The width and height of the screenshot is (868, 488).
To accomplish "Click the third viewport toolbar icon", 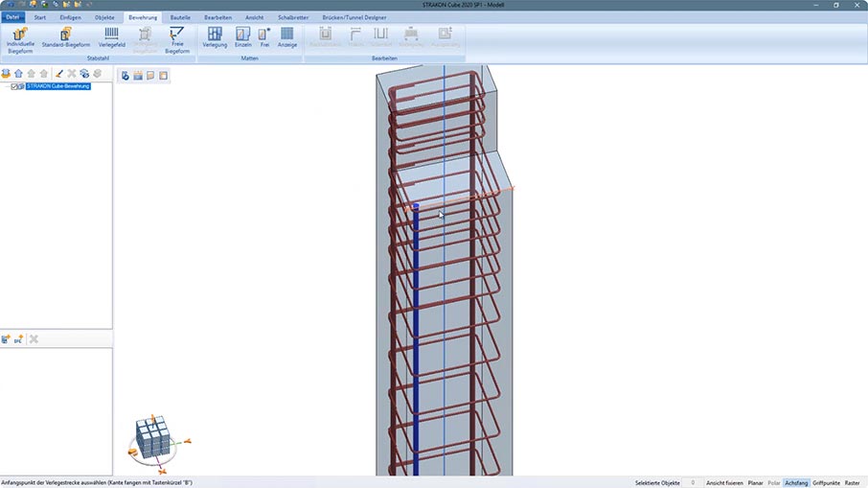I will [150, 76].
